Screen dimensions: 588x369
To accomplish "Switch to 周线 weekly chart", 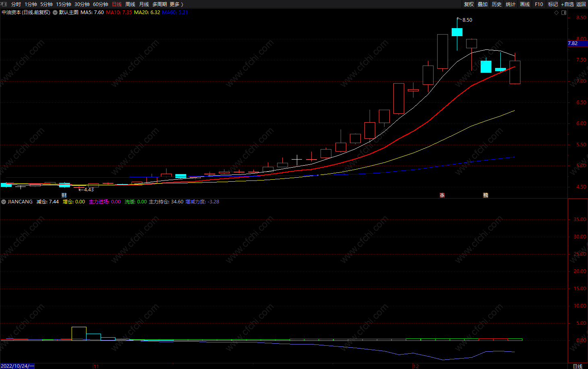I will [x=130, y=4].
